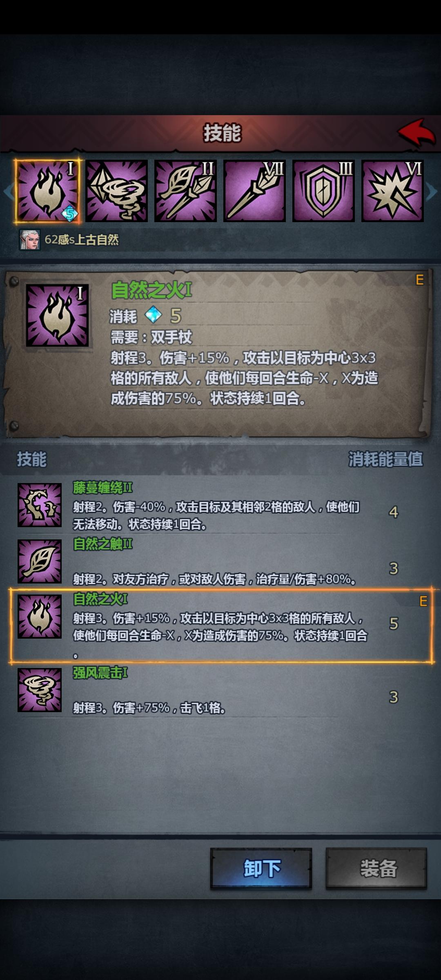Tap the character portrait avatar

click(30, 240)
